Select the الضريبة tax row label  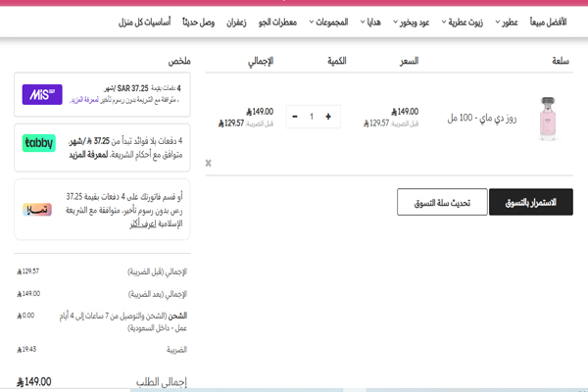point(176,349)
